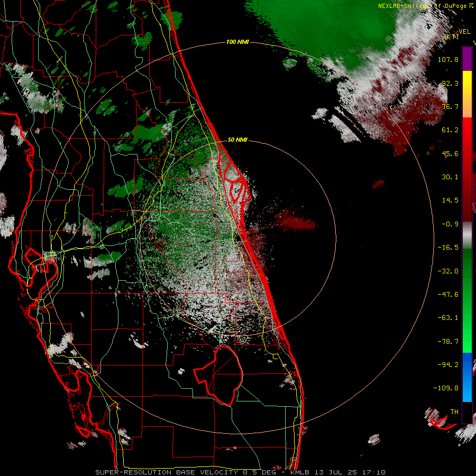Click the -109.8 legend value
The height and width of the screenshot is (476, 476).
(x=446, y=388)
